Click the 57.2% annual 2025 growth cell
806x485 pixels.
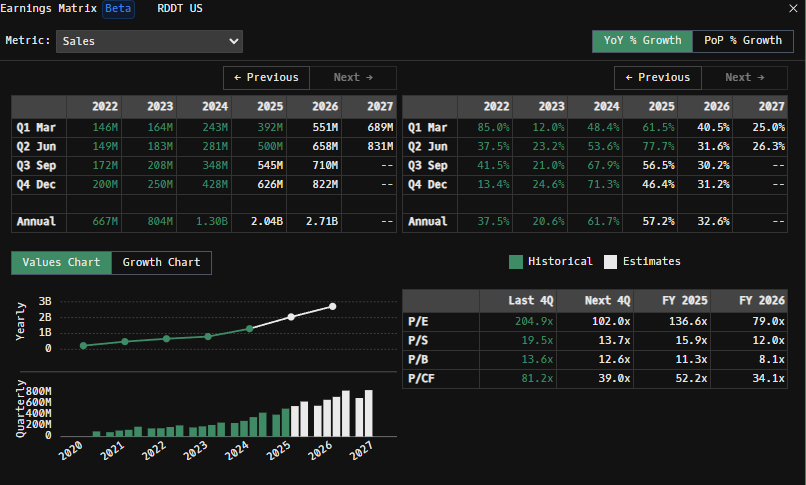[650, 222]
